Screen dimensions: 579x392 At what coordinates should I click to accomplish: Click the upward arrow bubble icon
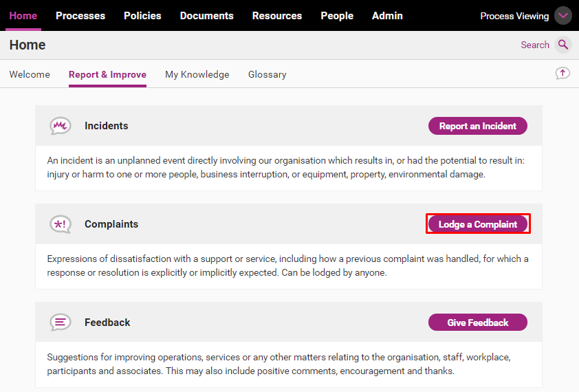point(562,74)
